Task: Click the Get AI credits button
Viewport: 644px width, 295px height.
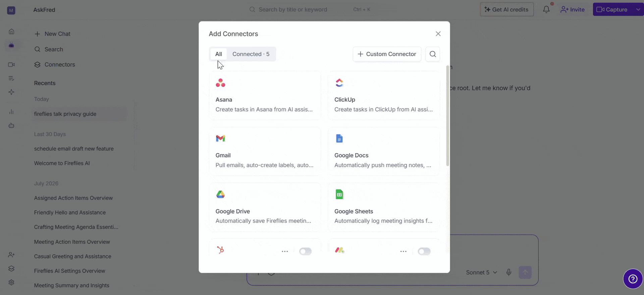Action: point(507,9)
